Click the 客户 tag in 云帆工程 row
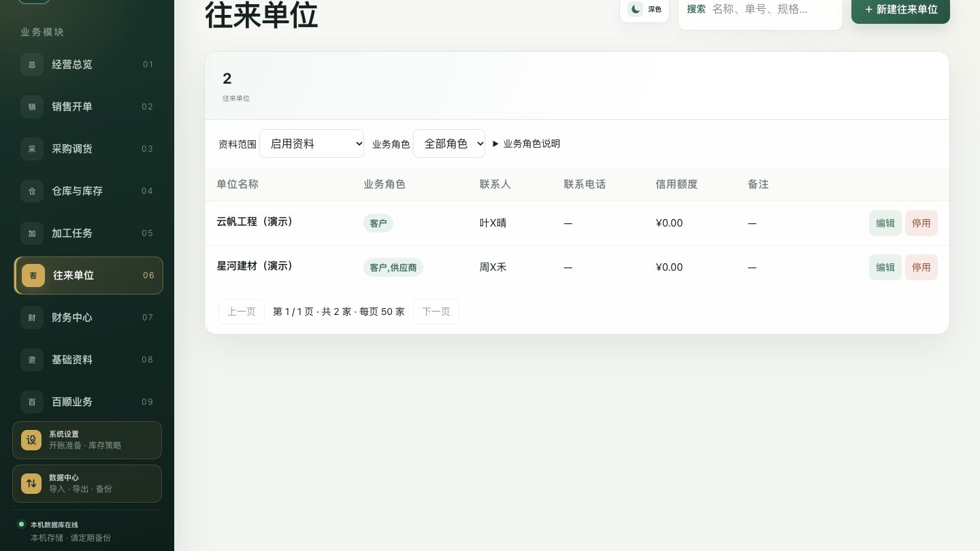The height and width of the screenshot is (551, 980). 378,223
